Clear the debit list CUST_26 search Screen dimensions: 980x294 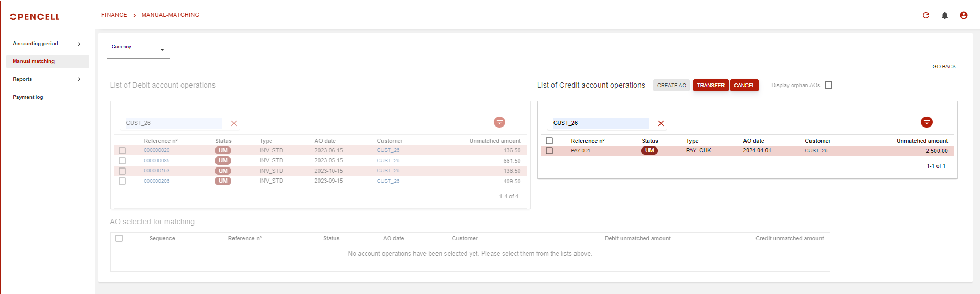(234, 123)
